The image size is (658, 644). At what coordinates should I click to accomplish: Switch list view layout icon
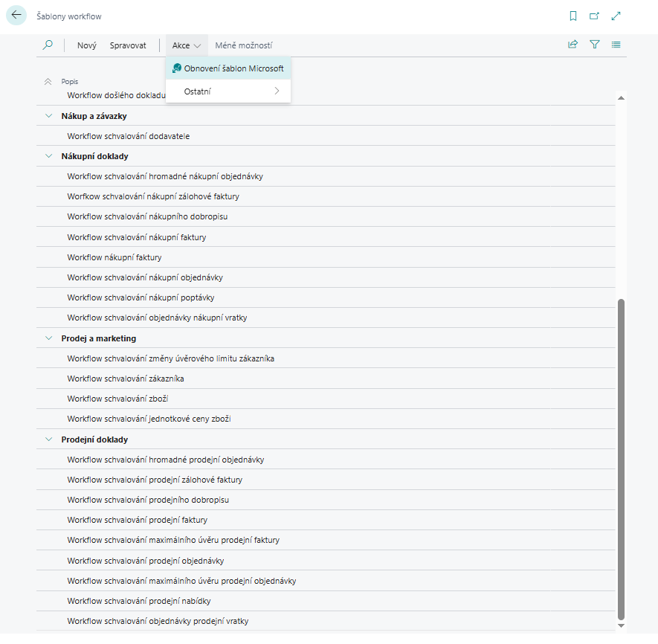[x=616, y=45]
